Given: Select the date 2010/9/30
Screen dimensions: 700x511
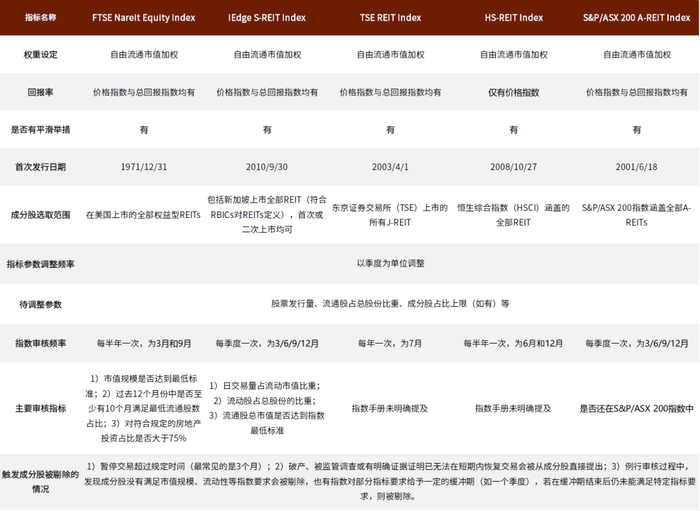Looking at the screenshot, I should [267, 167].
